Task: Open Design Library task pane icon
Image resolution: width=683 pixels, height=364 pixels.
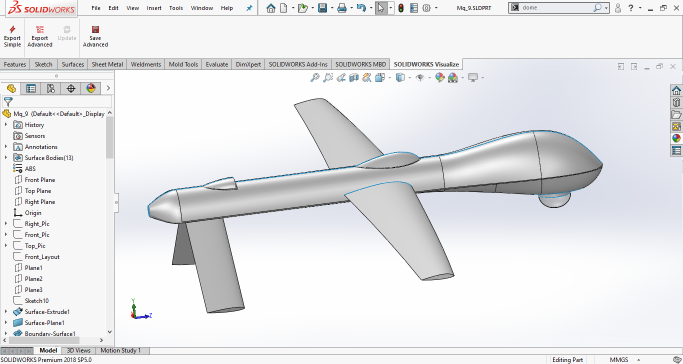Action: click(x=676, y=102)
